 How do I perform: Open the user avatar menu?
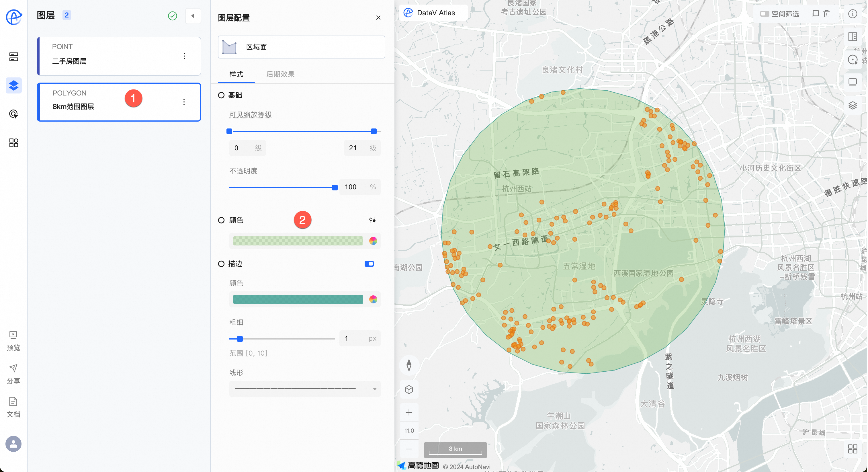coord(13,444)
